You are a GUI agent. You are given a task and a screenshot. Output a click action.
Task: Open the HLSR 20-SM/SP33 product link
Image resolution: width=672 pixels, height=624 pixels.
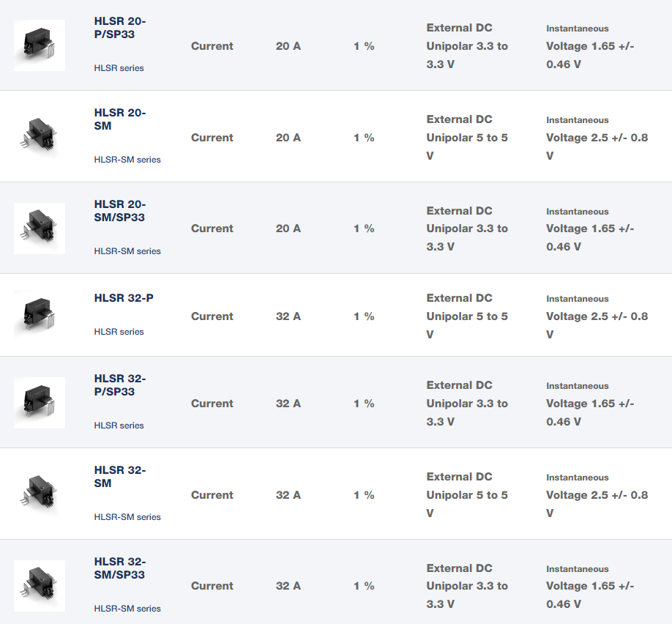(119, 211)
